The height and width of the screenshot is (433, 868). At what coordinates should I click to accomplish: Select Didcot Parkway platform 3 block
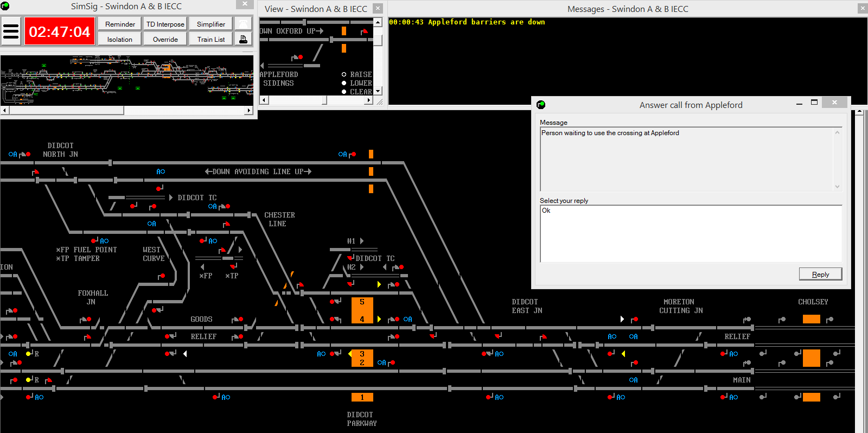[362, 354]
